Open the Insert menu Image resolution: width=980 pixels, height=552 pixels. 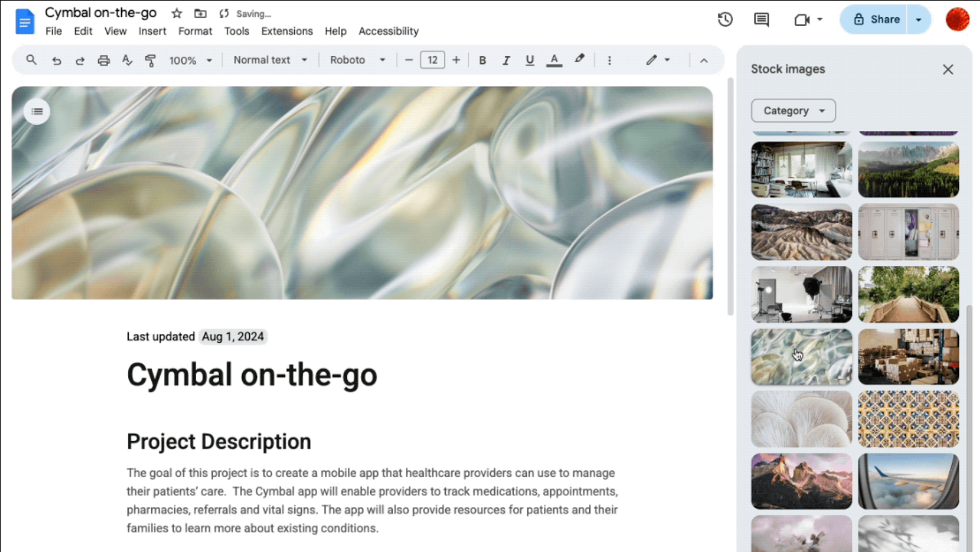click(152, 31)
